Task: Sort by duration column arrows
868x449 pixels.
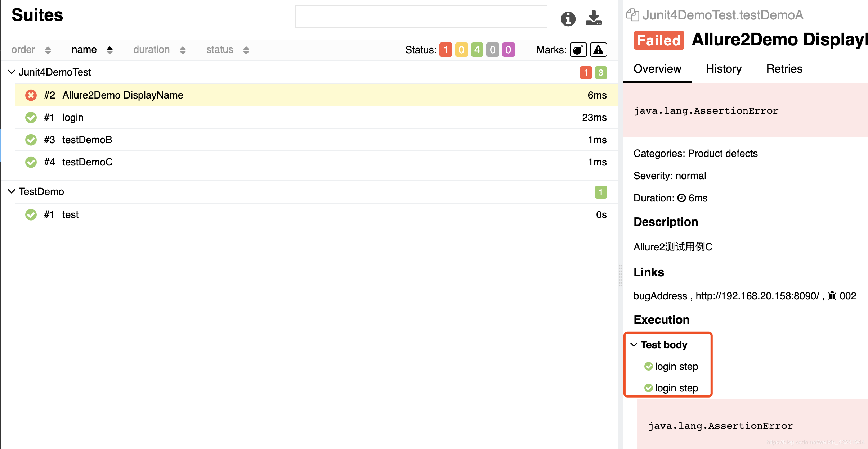Action: pyautogui.click(x=183, y=50)
